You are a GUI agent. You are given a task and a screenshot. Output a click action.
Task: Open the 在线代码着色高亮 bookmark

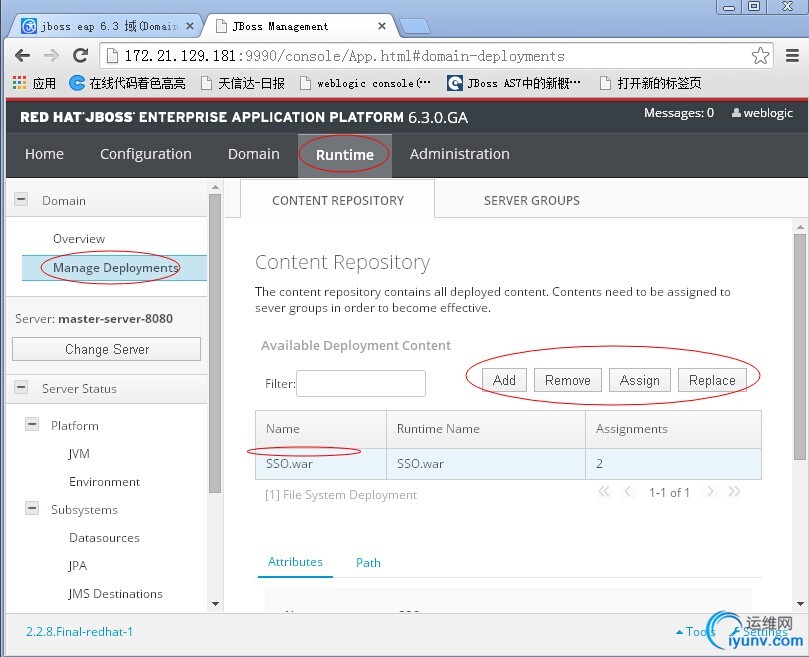(127, 83)
